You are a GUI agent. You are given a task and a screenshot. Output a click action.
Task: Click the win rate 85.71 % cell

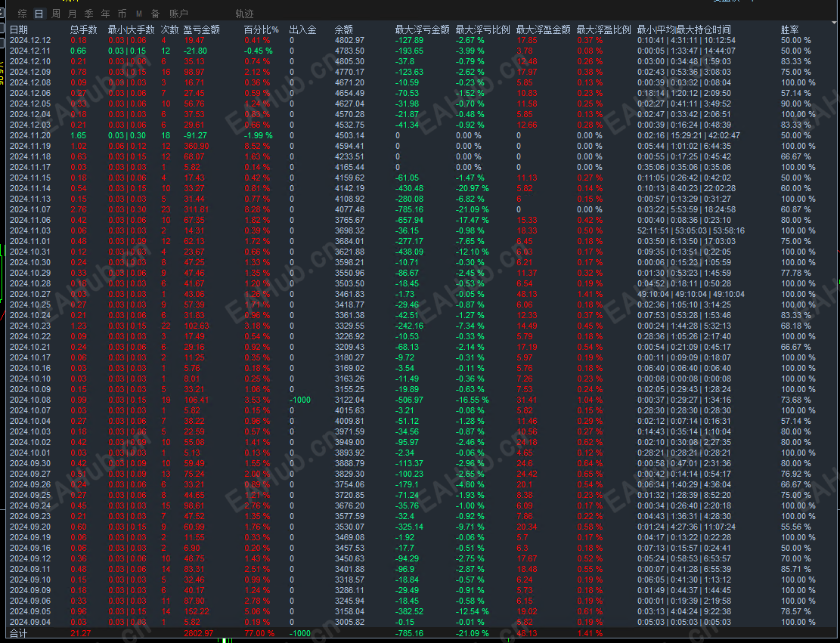point(795,569)
